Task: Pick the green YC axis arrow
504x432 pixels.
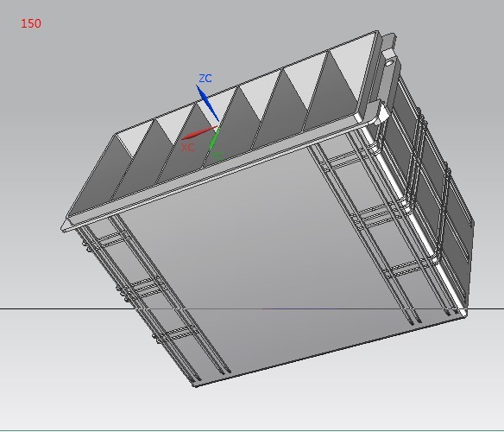Action: [x=214, y=139]
